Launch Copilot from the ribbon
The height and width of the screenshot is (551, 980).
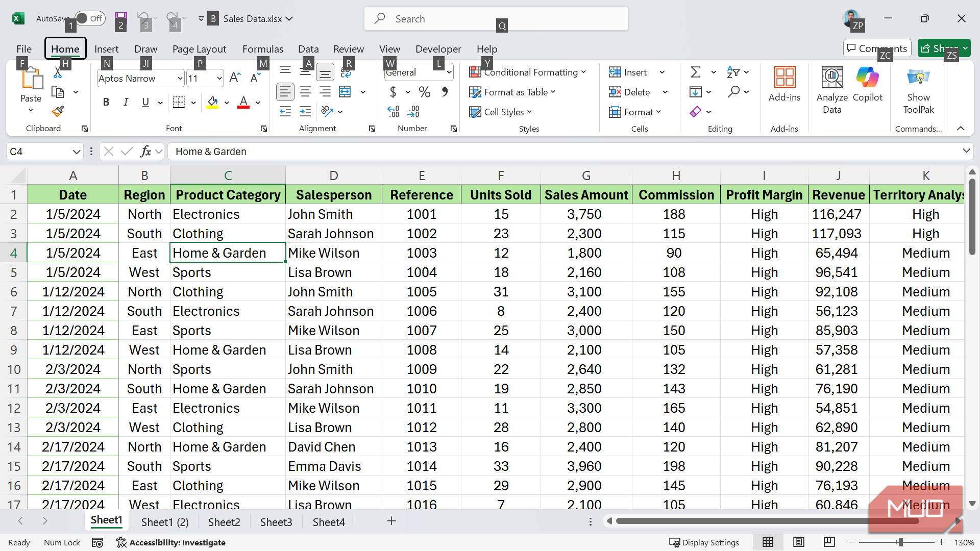tap(868, 85)
